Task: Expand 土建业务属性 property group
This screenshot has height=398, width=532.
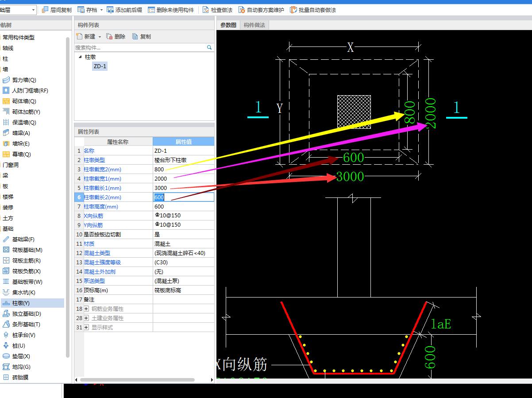Action: (x=86, y=318)
